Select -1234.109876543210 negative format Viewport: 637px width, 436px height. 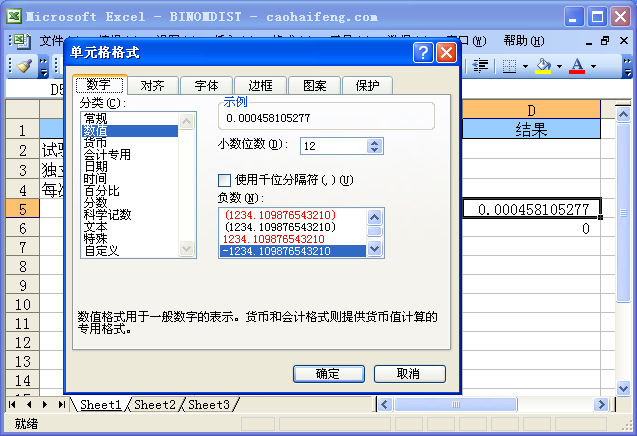coord(292,251)
